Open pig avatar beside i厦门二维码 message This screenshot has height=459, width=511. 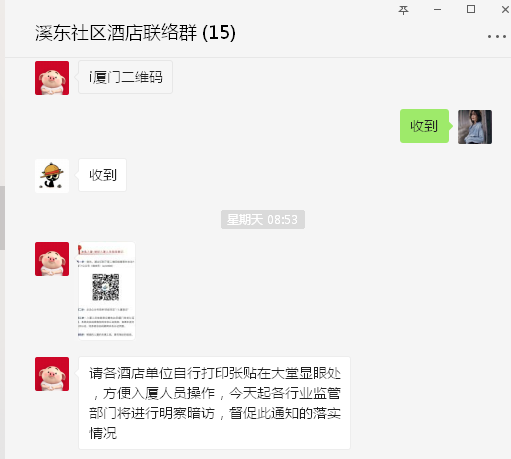click(x=52, y=78)
